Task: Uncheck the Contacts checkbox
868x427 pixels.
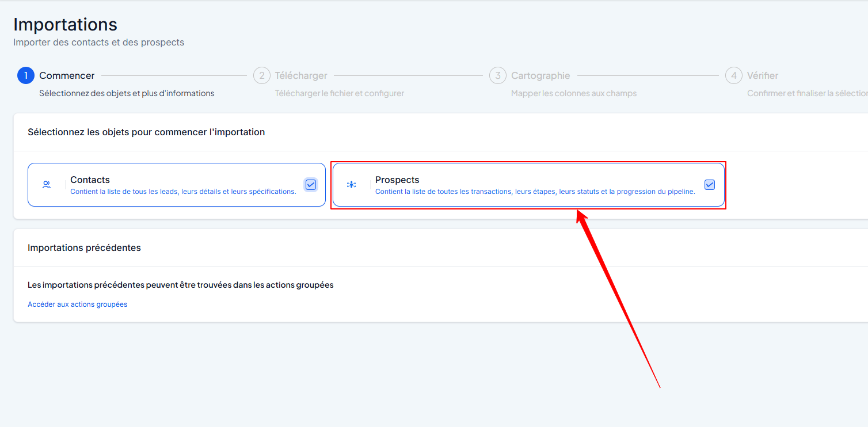Action: [311, 185]
